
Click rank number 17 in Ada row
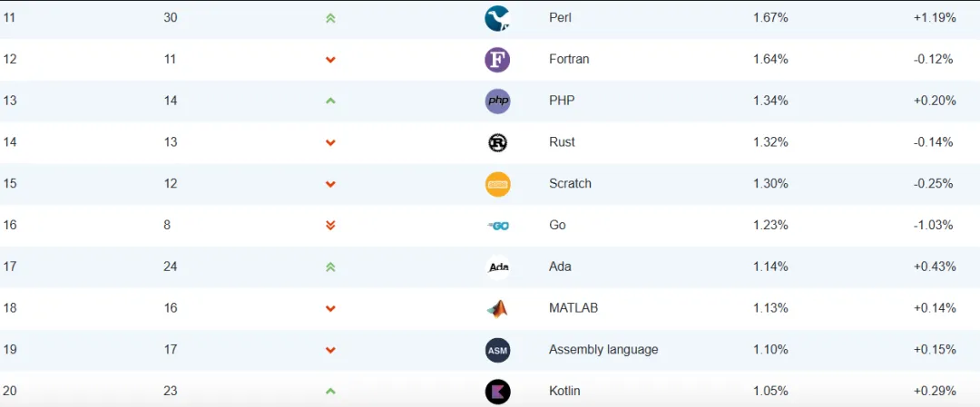point(10,267)
